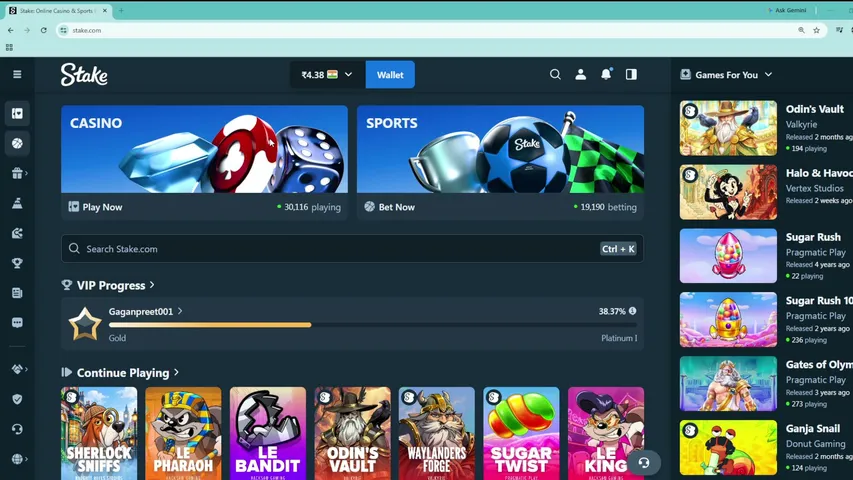
Task: Open the sponsorships handshake sidebar icon
Action: pyautogui.click(x=17, y=369)
